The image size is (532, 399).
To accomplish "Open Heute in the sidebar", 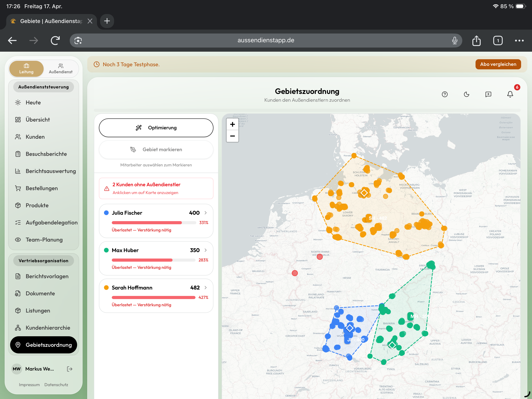I will (x=44, y=102).
